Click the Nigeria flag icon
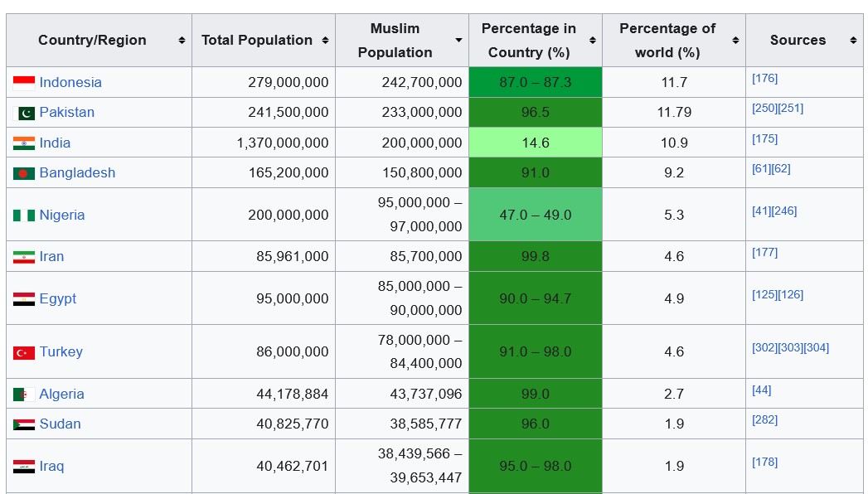The image size is (868, 494). 23,215
